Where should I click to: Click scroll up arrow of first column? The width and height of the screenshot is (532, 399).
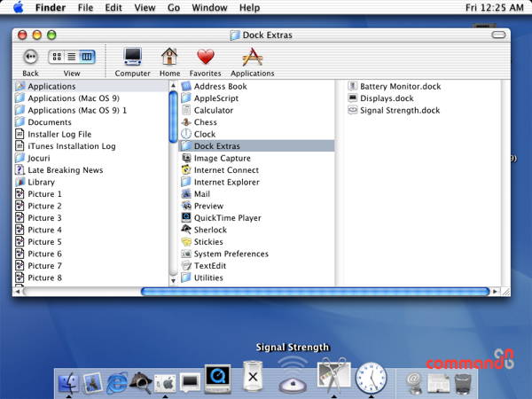tap(173, 85)
